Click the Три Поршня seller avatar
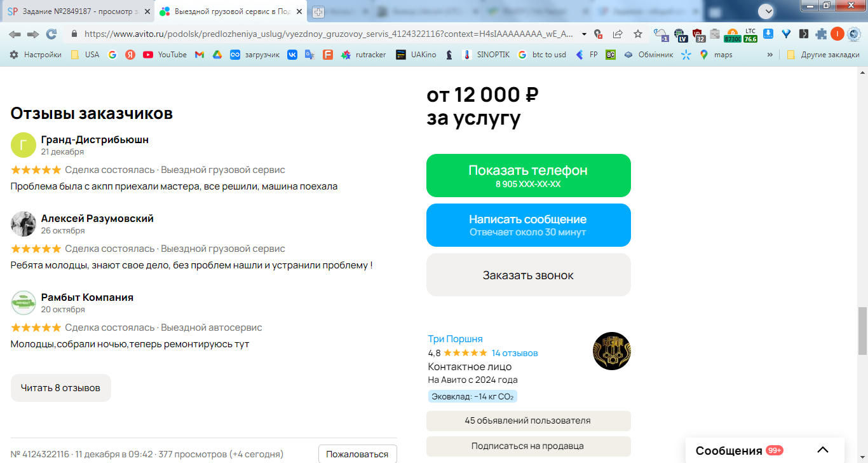 pyautogui.click(x=612, y=351)
